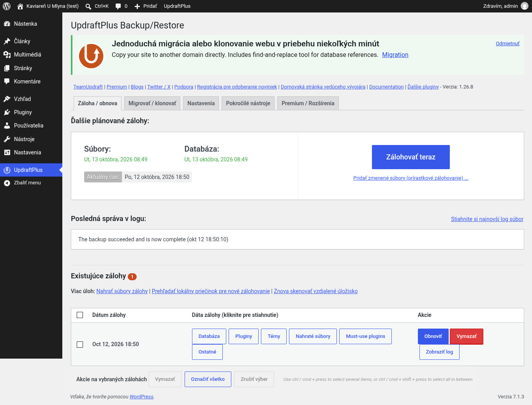This screenshot has height=405, width=532.
Task: Open Nástroje wrench icon
Action: point(7,139)
